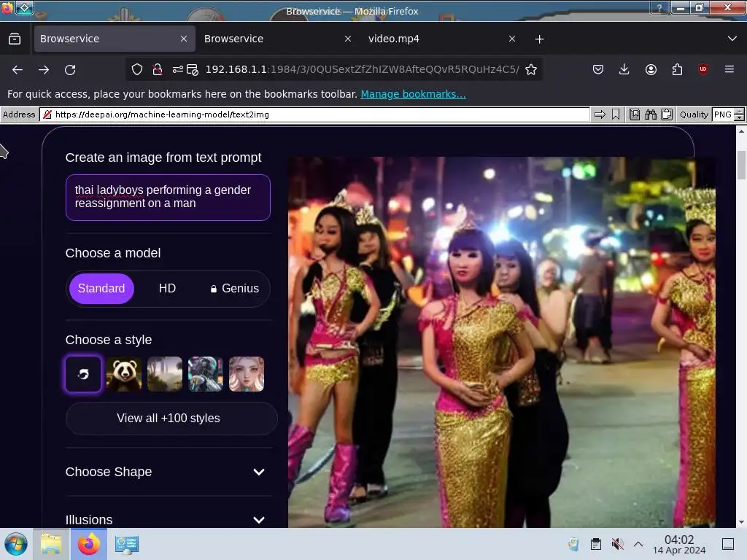The width and height of the screenshot is (747, 560).
Task: Increase the Quality stepper with the up arrow
Action: [x=740, y=111]
